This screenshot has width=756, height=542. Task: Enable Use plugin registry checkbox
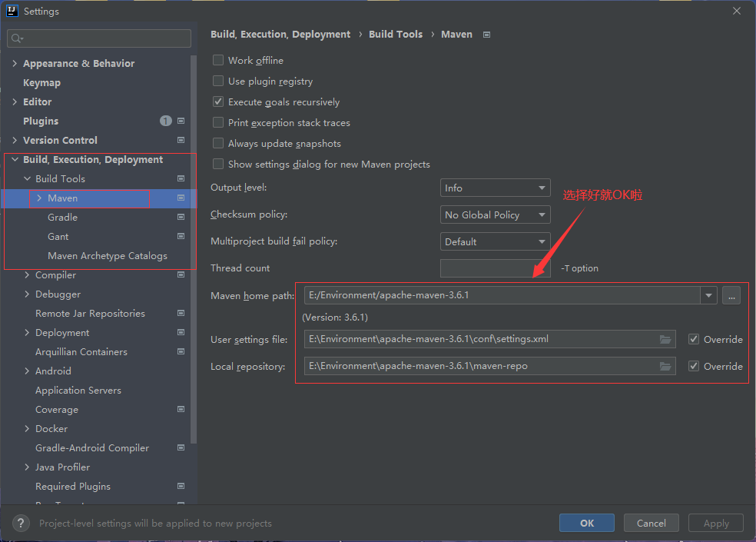coord(218,81)
